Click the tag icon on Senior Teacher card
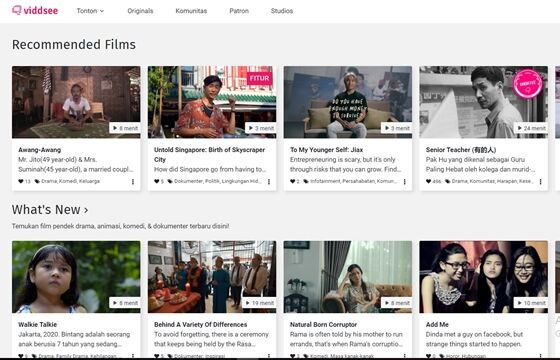This screenshot has height=360, width=560. tap(447, 181)
